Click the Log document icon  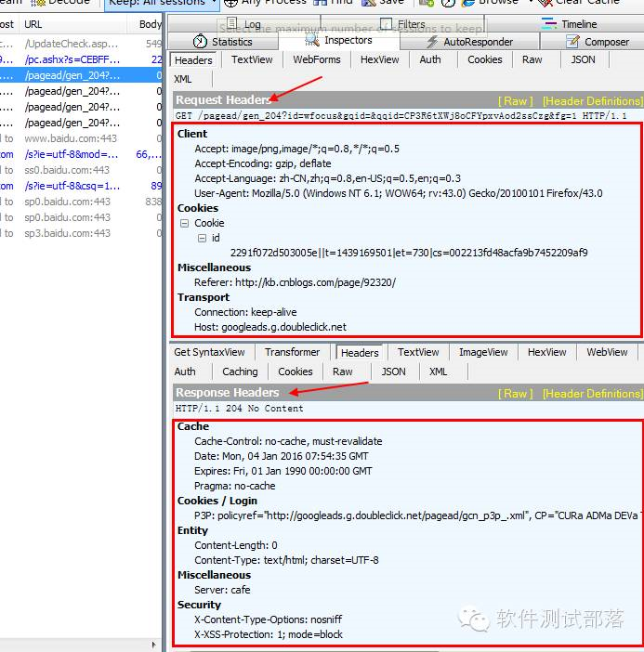(x=231, y=23)
